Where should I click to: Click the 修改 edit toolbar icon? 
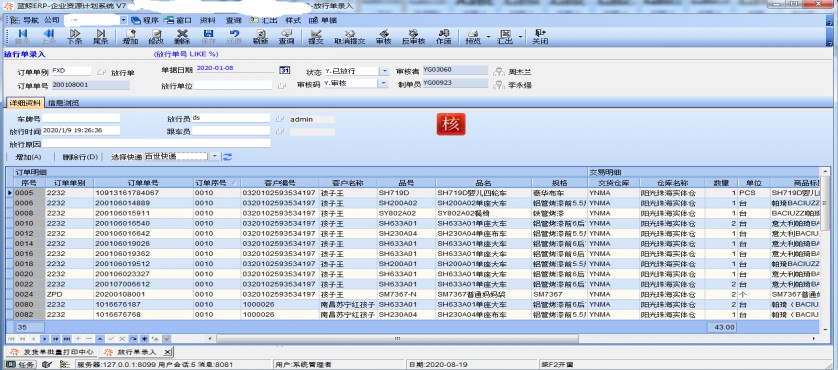156,36
